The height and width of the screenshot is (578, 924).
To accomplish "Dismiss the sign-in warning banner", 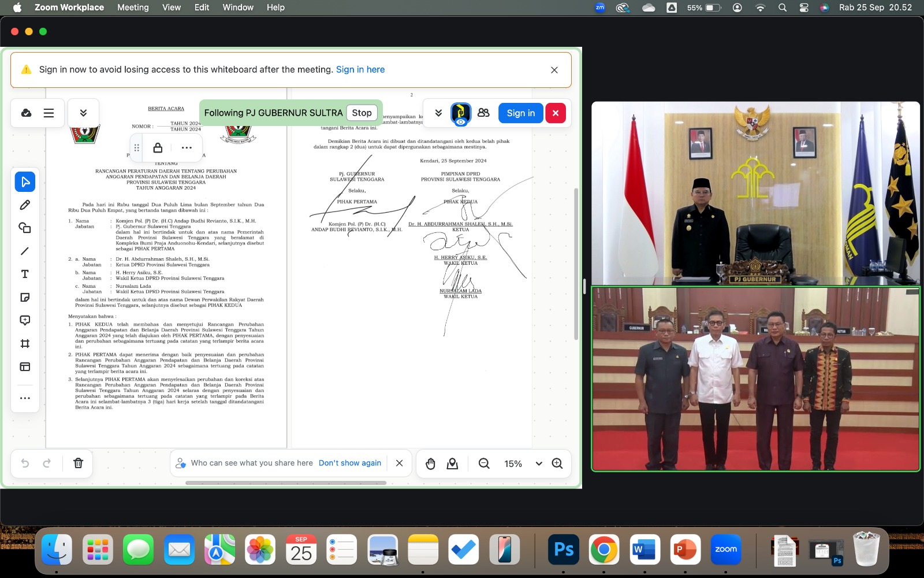I will (x=554, y=70).
